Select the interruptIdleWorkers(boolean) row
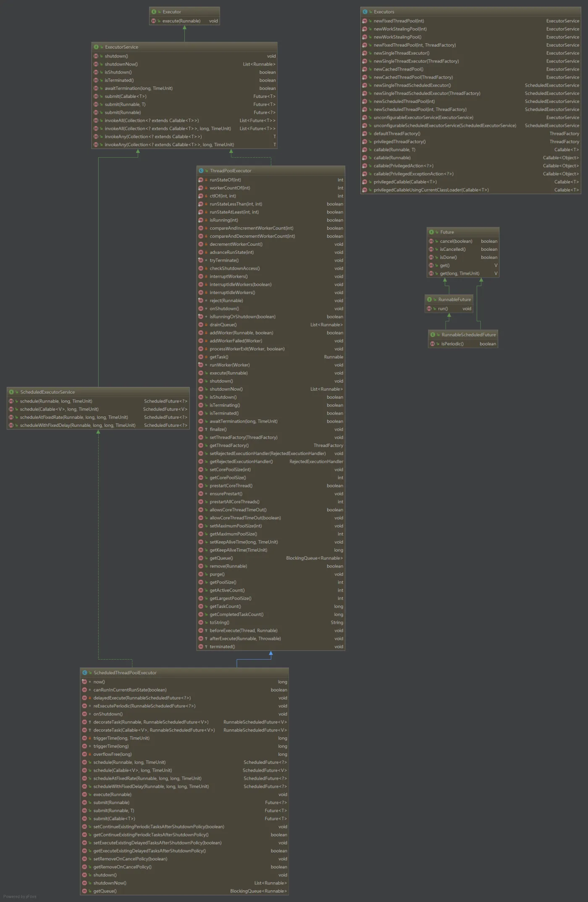Image resolution: width=588 pixels, height=902 pixels. click(270, 284)
